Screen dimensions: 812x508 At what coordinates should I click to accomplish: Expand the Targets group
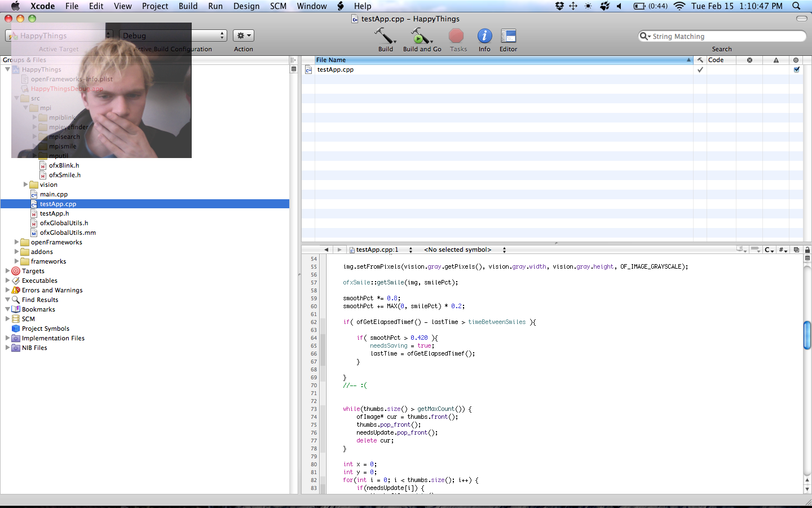(7, 271)
